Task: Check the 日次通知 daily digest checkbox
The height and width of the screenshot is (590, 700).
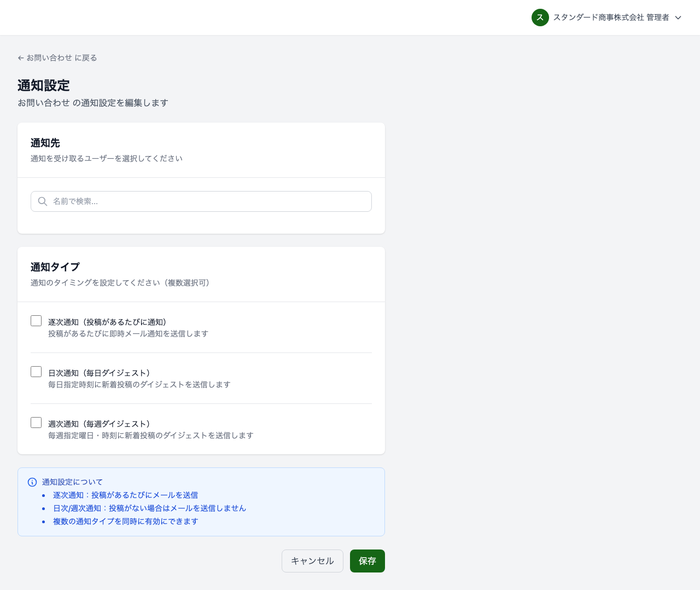Action: [x=36, y=372]
